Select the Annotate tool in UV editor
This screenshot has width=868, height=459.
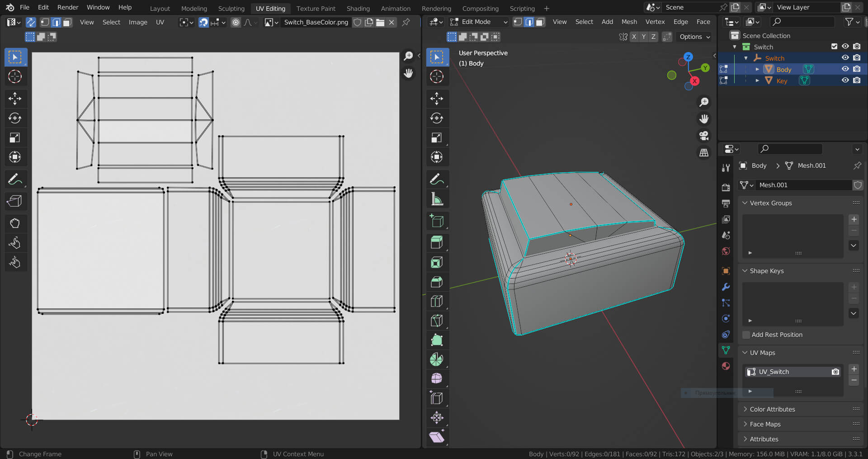[x=15, y=179]
